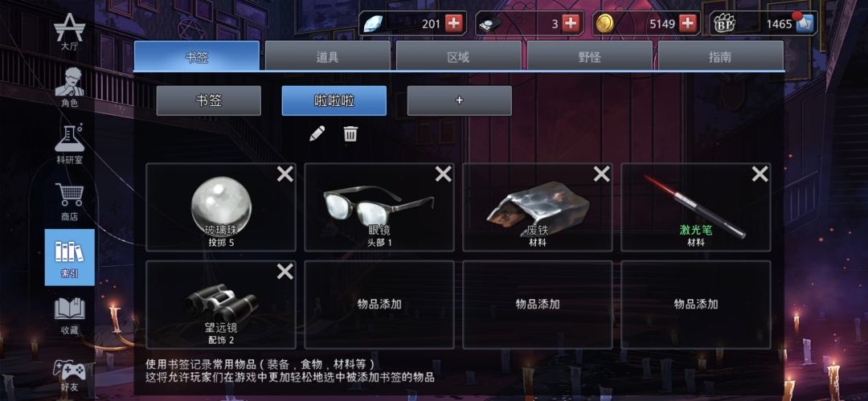Open the 大厅 lobby icon
Screen dimensions: 868x401
(x=70, y=33)
